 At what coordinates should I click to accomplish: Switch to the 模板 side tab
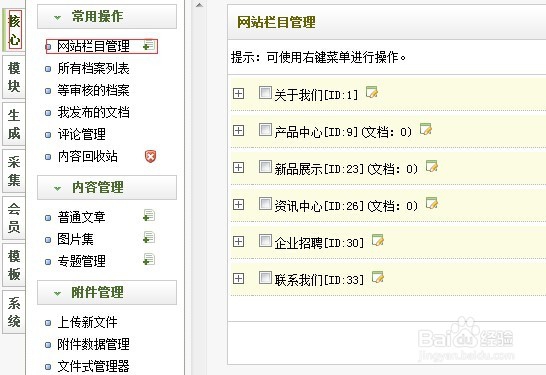click(14, 265)
